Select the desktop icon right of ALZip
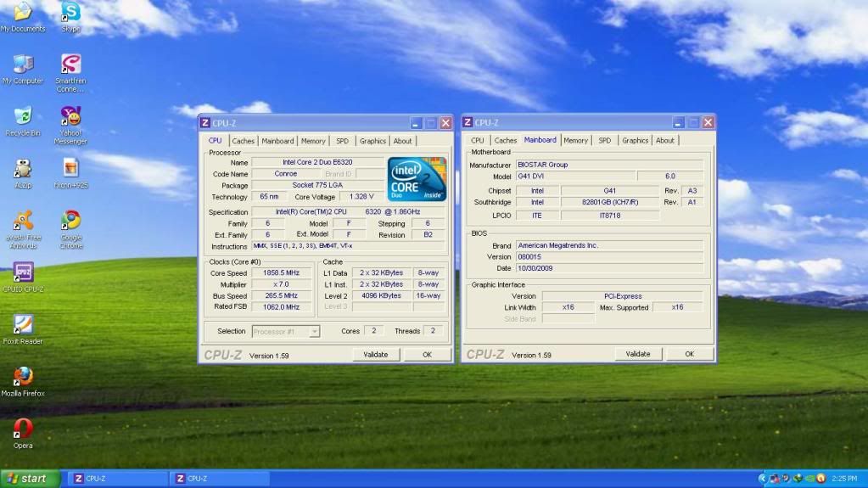This screenshot has height=488, width=868. pos(71,174)
